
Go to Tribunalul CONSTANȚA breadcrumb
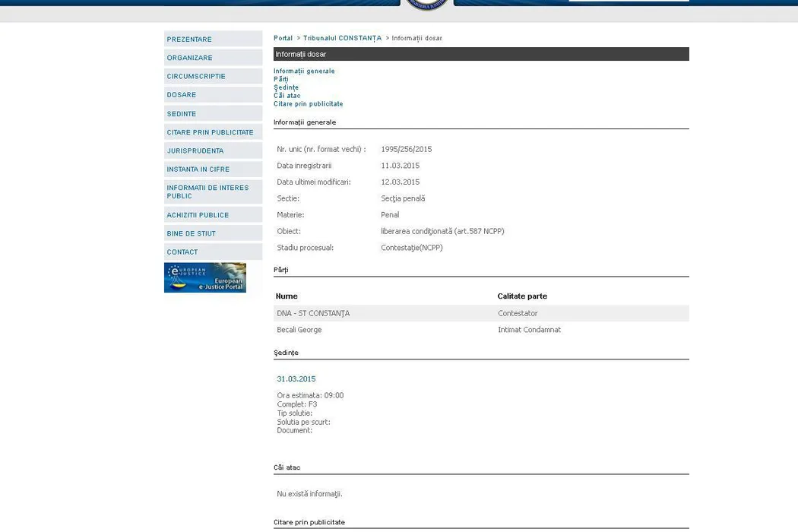point(342,38)
